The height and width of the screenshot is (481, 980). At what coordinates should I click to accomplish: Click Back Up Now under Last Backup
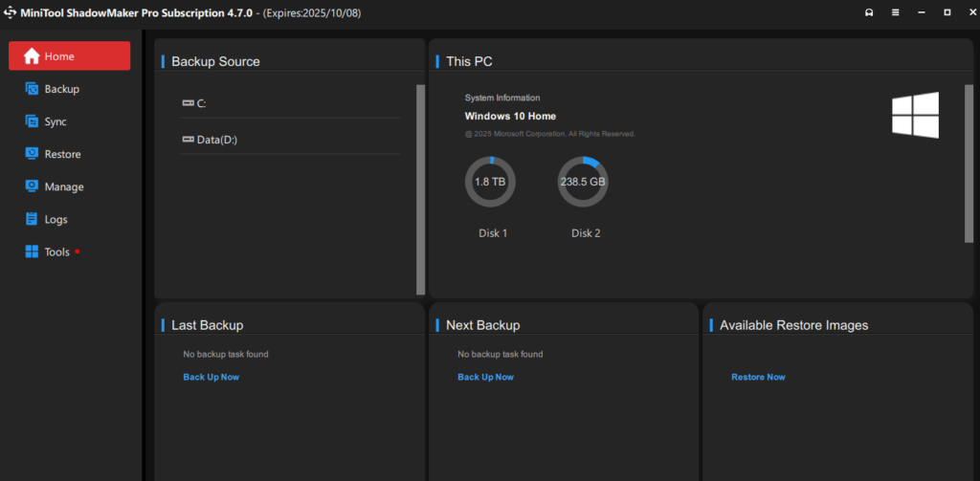pos(212,377)
